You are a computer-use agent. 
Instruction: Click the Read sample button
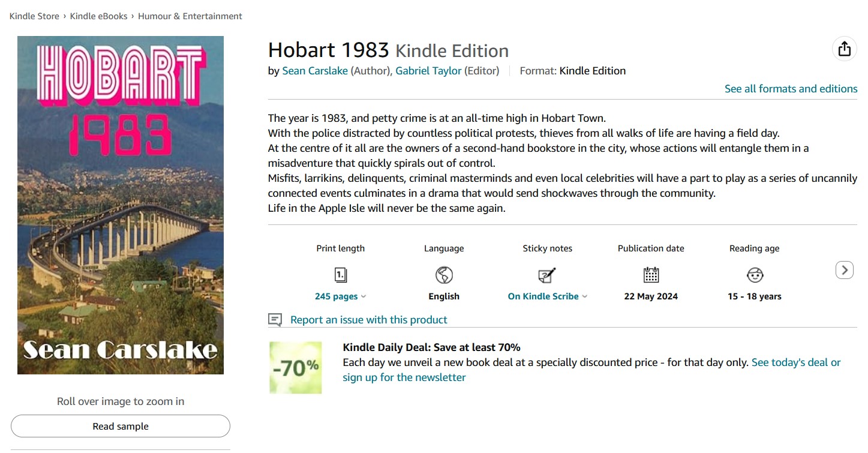point(120,426)
